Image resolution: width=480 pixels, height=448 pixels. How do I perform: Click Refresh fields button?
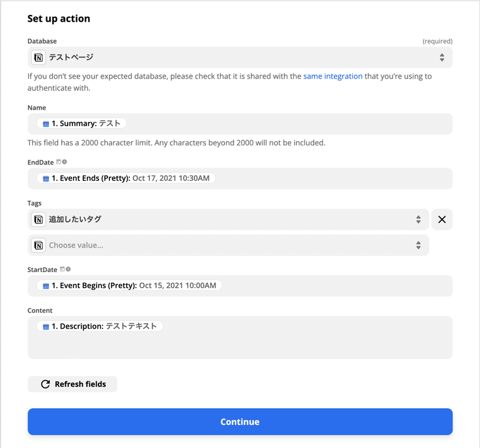[73, 384]
